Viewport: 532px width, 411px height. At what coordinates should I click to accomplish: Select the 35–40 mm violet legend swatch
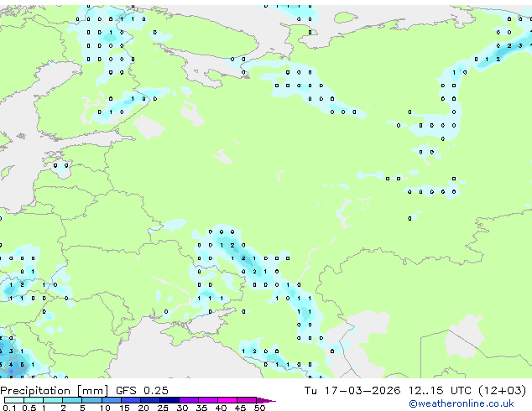coord(208,400)
